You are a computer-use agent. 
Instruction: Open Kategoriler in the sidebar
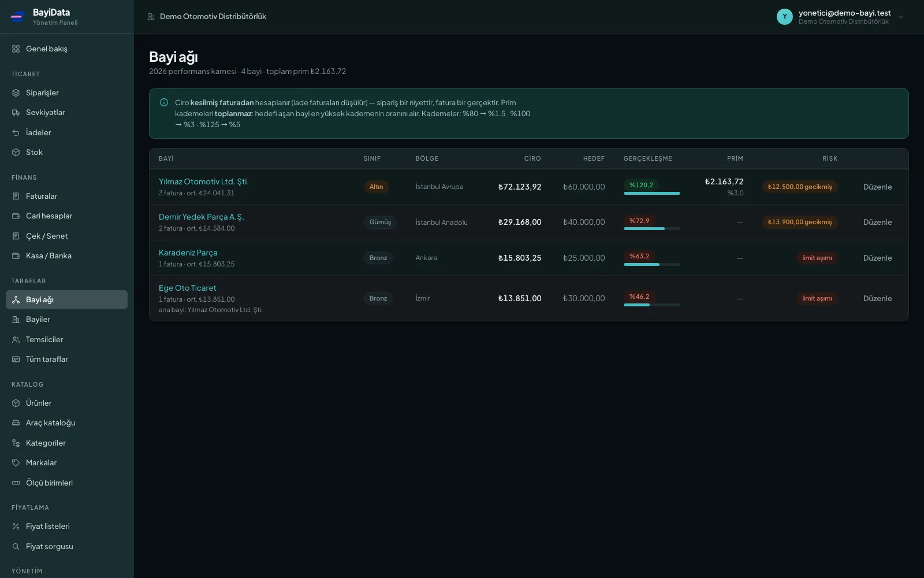[x=66, y=443]
